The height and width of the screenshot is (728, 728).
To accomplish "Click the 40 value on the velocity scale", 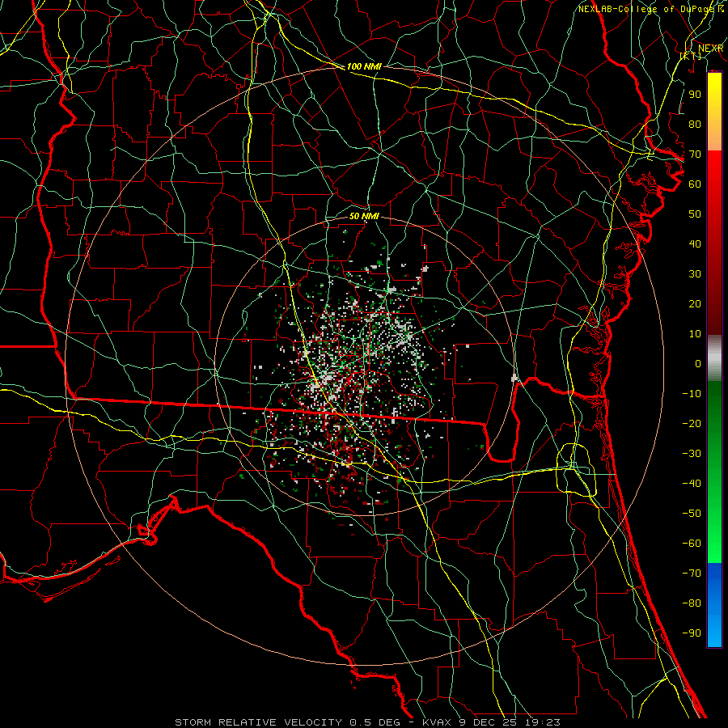I will tap(695, 243).
